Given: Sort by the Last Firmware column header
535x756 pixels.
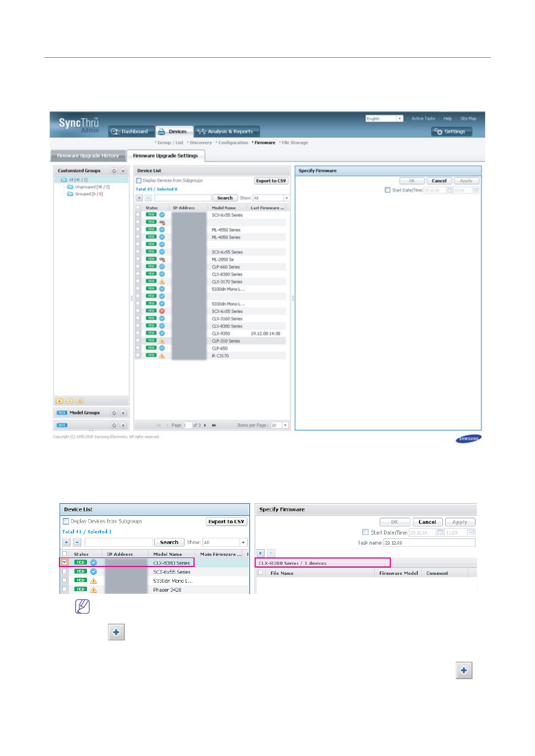Looking at the screenshot, I should click(267, 208).
